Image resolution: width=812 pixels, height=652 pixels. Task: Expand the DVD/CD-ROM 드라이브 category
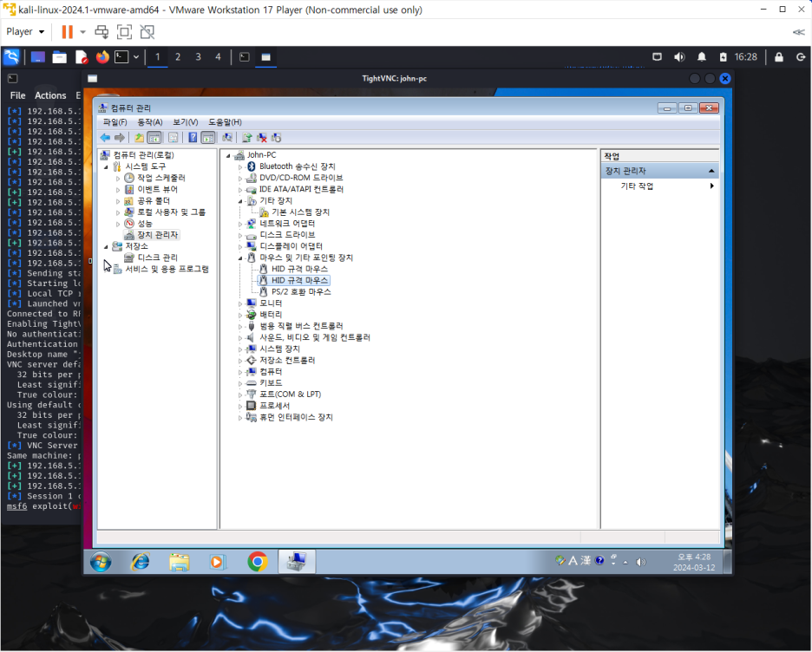pyautogui.click(x=240, y=179)
